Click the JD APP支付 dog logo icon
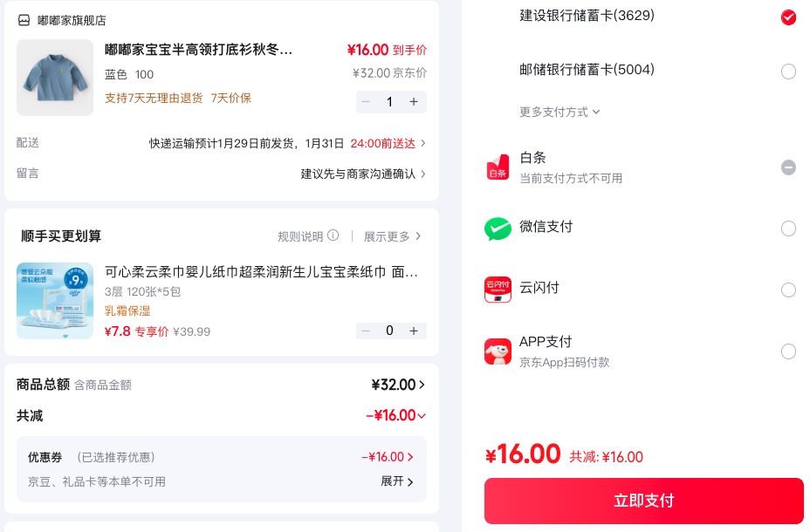810x532 pixels. click(498, 351)
